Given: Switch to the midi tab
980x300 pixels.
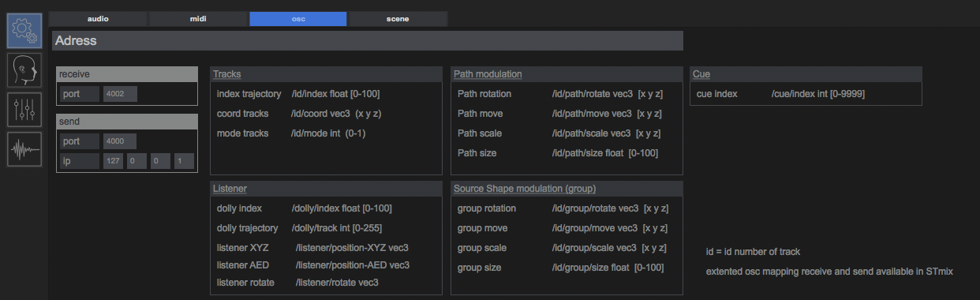Looking at the screenshot, I should (x=198, y=18).
